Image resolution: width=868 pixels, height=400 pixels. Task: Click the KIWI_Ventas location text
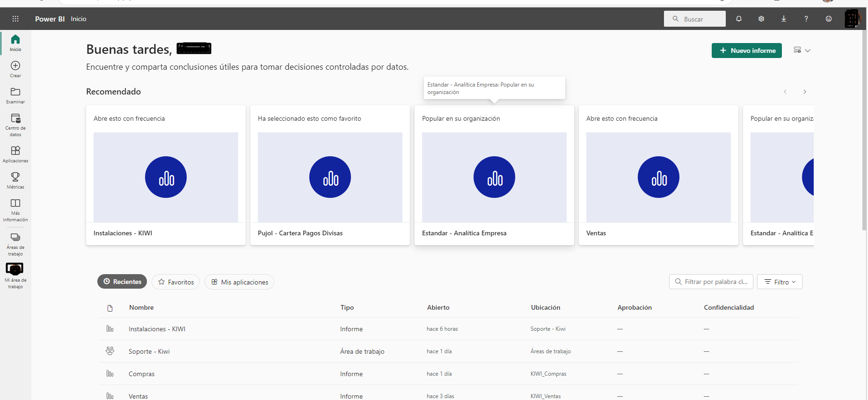546,396
